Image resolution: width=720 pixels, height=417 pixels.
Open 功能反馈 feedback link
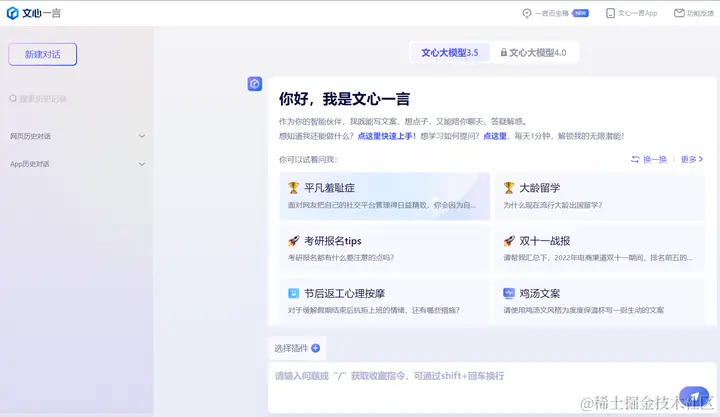[x=694, y=13]
